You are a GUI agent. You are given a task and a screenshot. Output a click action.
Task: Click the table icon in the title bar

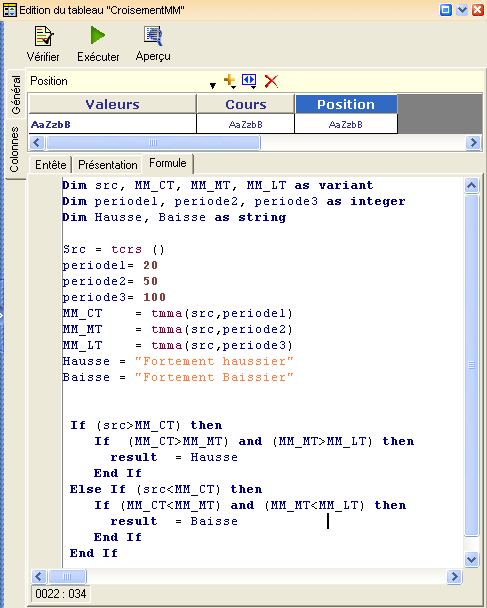tap(9, 10)
